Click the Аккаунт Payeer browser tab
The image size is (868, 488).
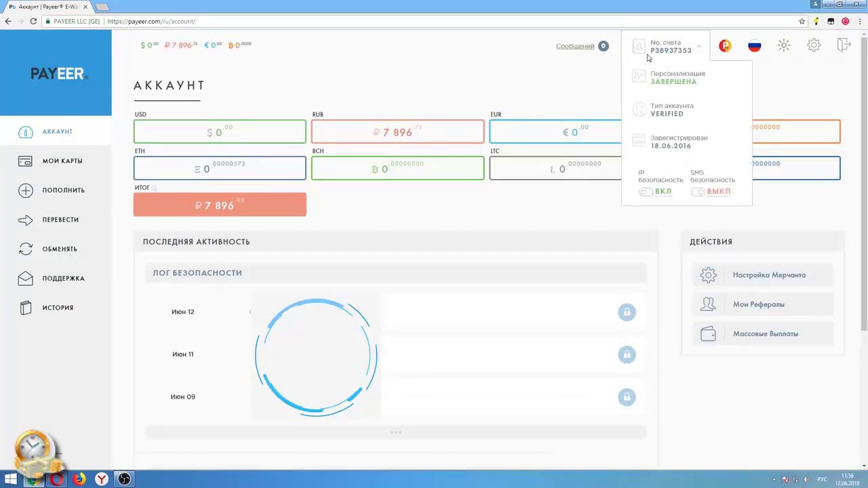click(x=47, y=6)
